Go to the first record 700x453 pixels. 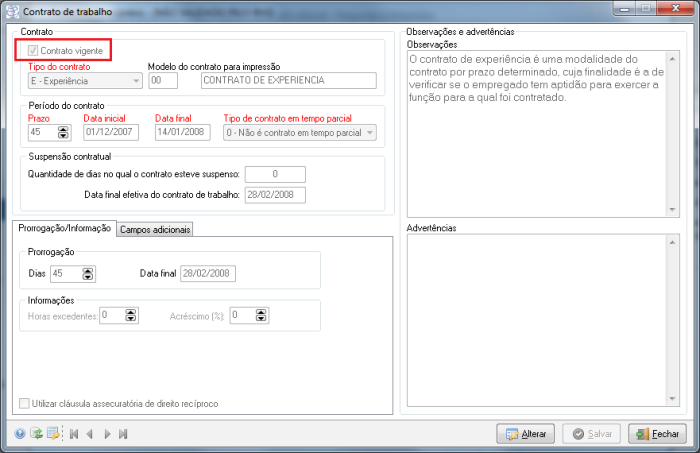point(73,434)
